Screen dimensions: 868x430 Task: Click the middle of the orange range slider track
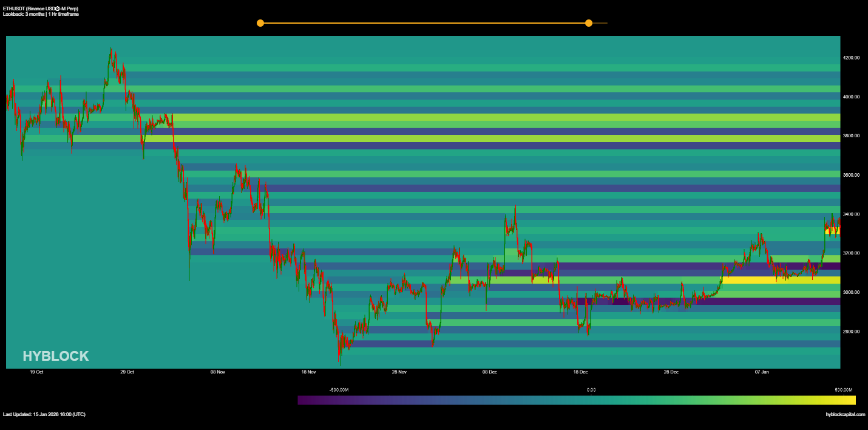pyautogui.click(x=424, y=23)
